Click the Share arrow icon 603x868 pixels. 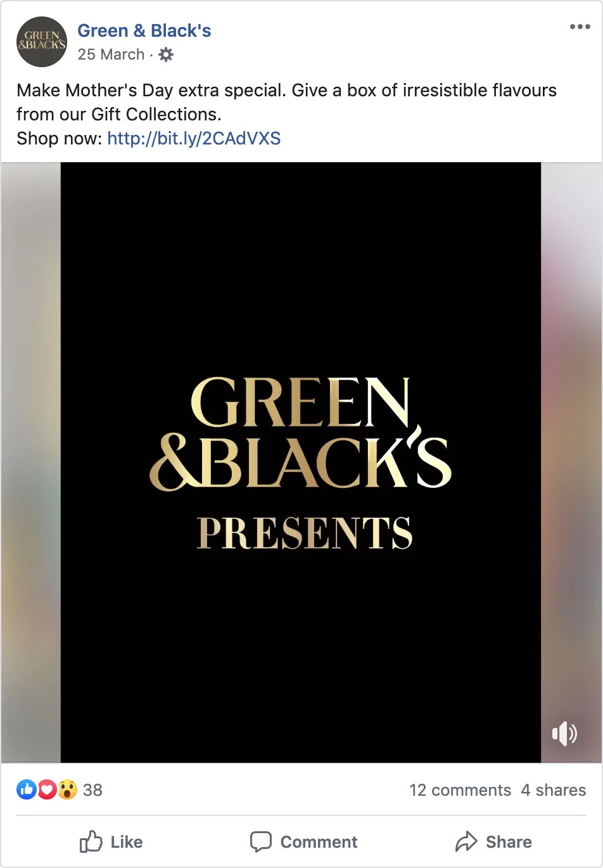pos(466,841)
